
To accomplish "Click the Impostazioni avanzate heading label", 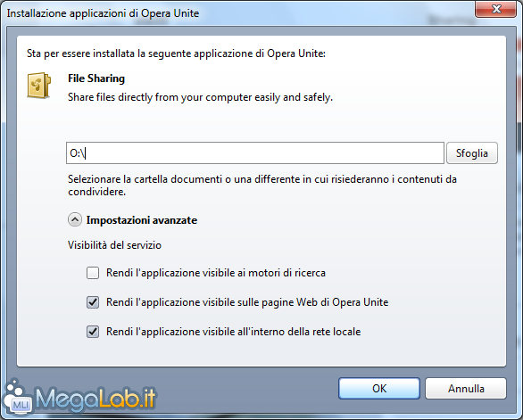I will [142, 220].
